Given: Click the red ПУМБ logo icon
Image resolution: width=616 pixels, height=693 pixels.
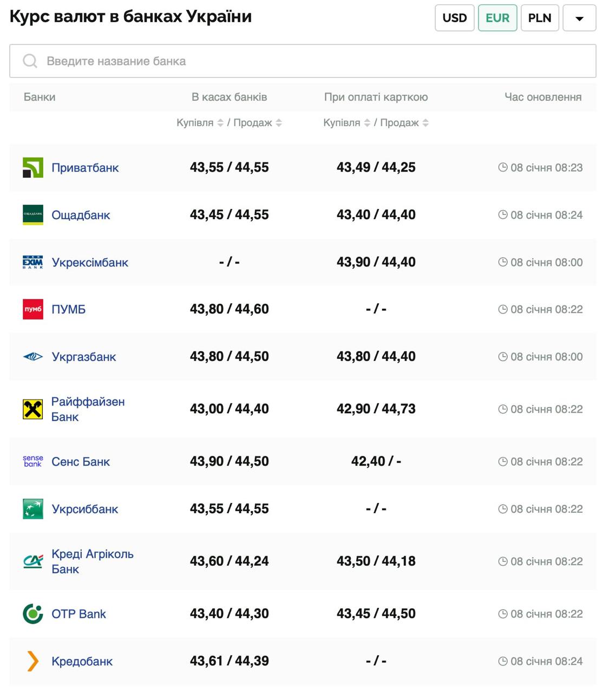Looking at the screenshot, I should tap(32, 309).
